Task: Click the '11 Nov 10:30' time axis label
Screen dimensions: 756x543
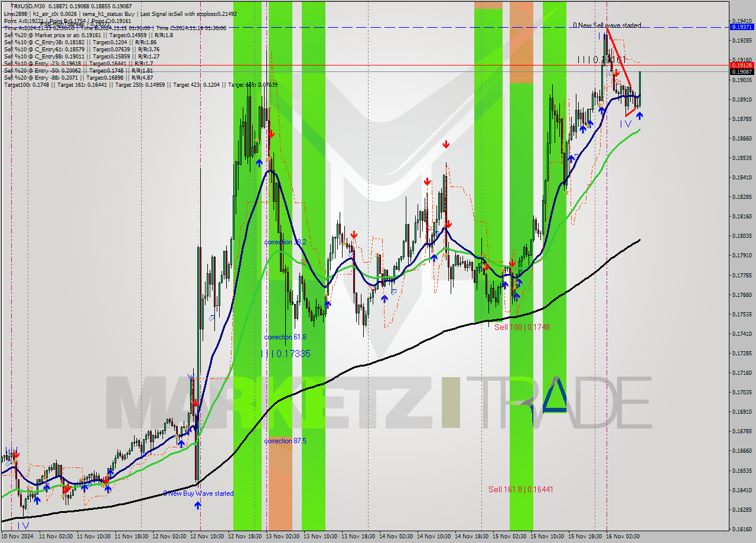Action: click(x=94, y=537)
